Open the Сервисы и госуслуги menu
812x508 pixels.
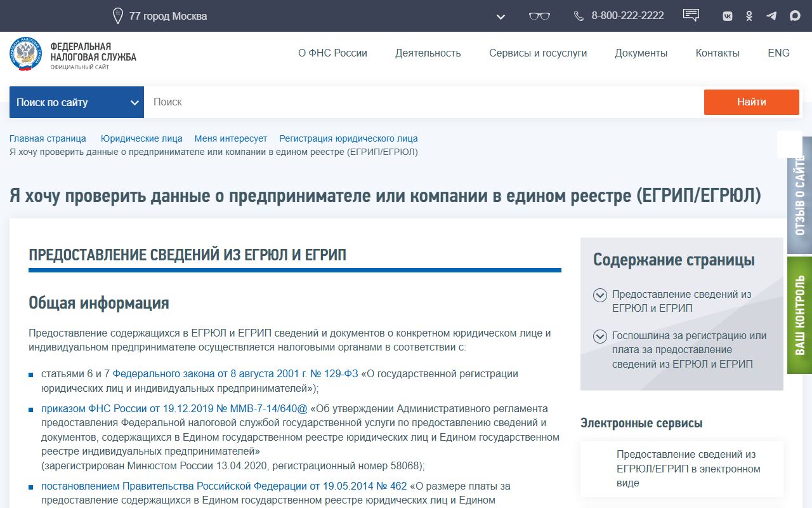tap(538, 53)
